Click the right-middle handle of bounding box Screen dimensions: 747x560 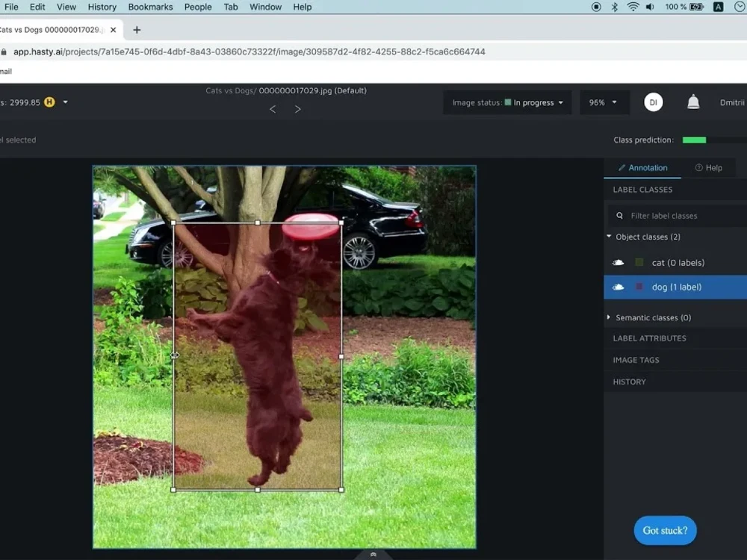[x=341, y=356]
